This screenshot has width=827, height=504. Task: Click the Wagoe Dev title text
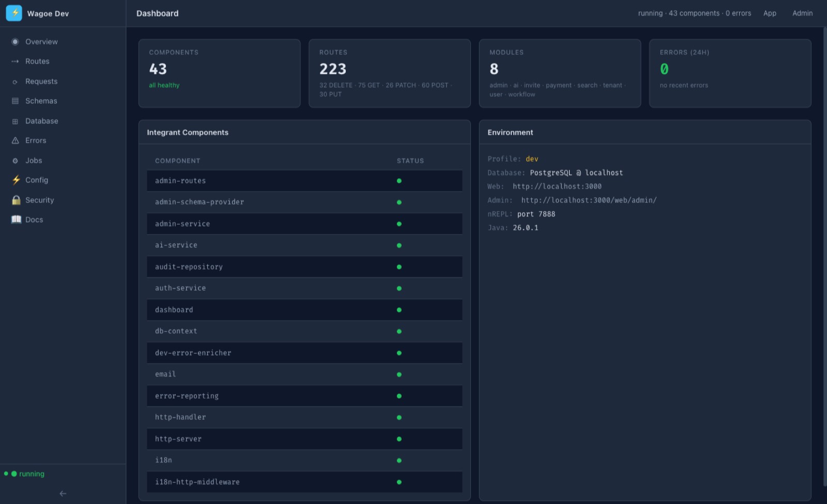48,14
